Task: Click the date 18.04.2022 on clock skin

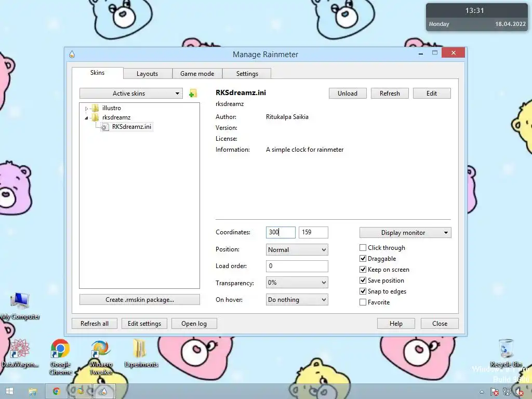Action: [510, 24]
